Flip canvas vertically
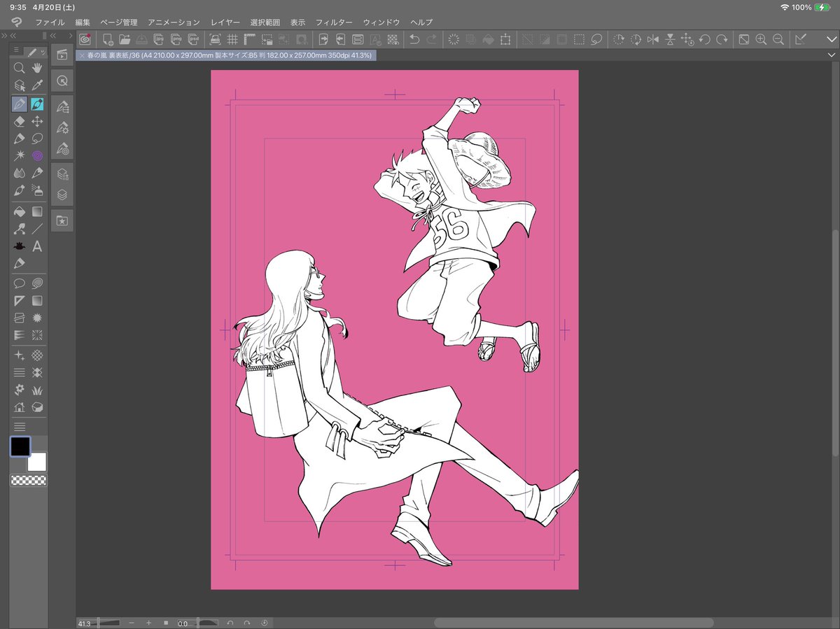 pos(670,39)
